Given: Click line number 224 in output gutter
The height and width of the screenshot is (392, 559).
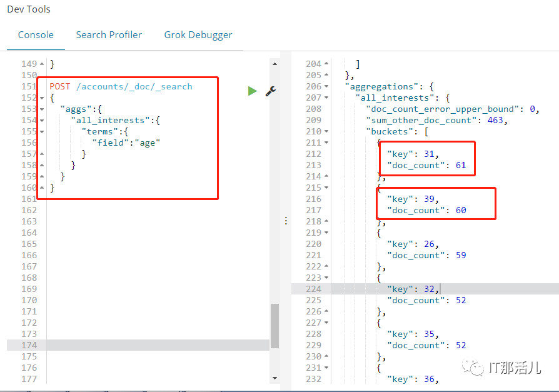Looking at the screenshot, I should point(313,289).
